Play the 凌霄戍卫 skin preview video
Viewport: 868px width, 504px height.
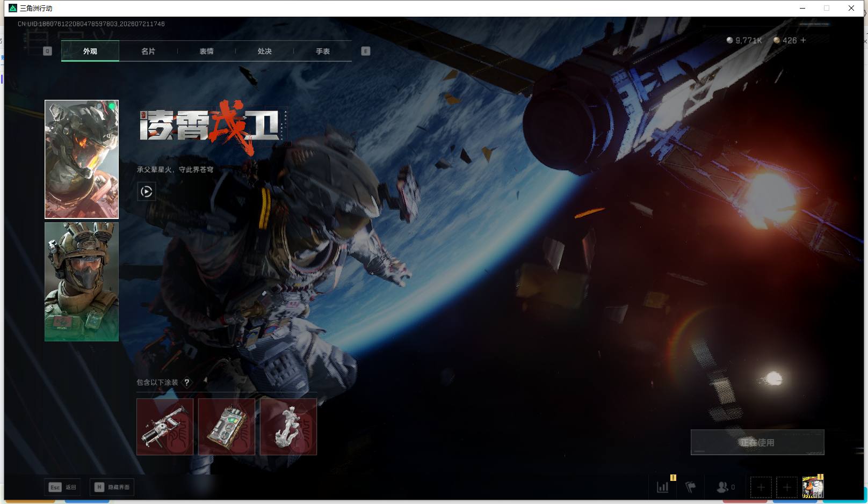coord(146,192)
